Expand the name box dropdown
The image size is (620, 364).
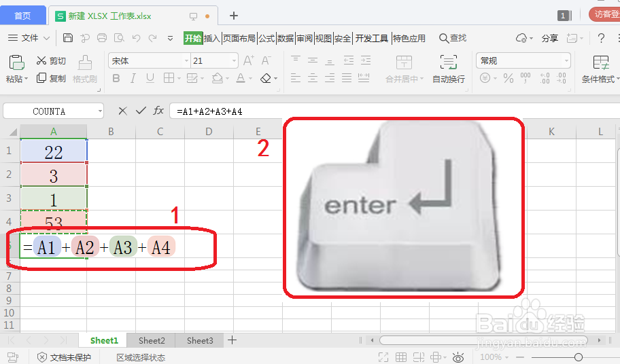[x=100, y=111]
